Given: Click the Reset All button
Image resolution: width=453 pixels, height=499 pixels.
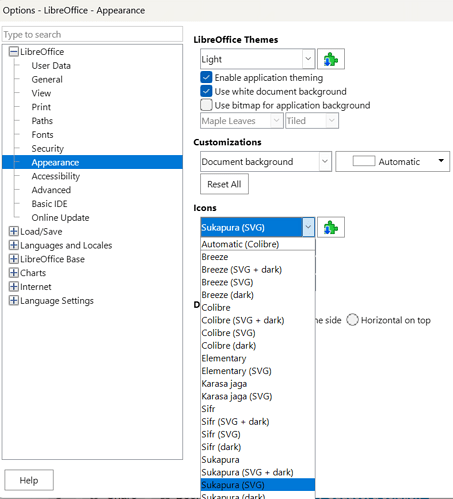Looking at the screenshot, I should [x=224, y=184].
